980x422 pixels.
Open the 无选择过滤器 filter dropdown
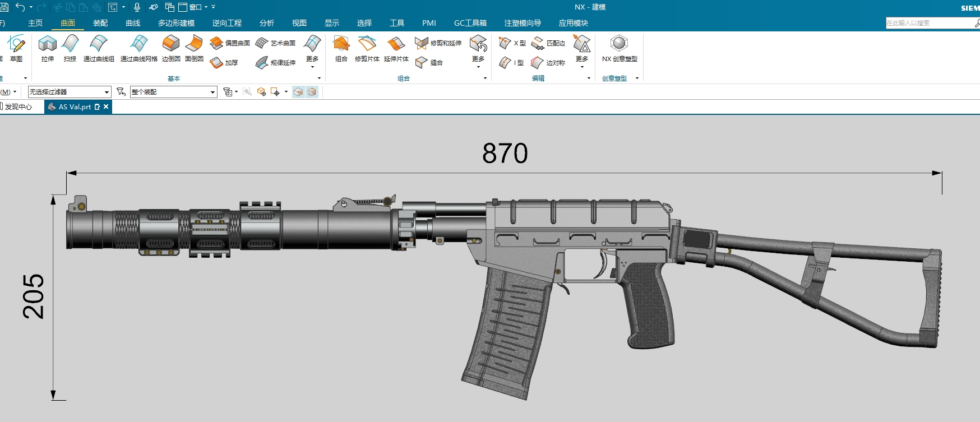coord(70,92)
